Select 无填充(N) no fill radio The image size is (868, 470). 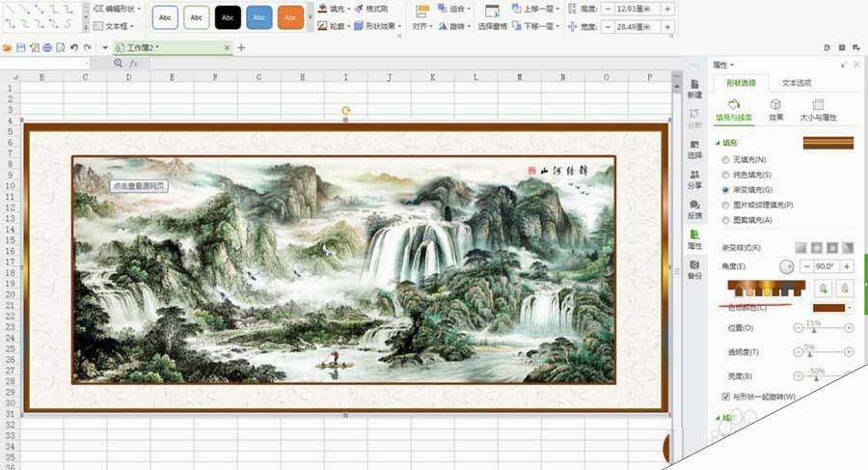725,159
